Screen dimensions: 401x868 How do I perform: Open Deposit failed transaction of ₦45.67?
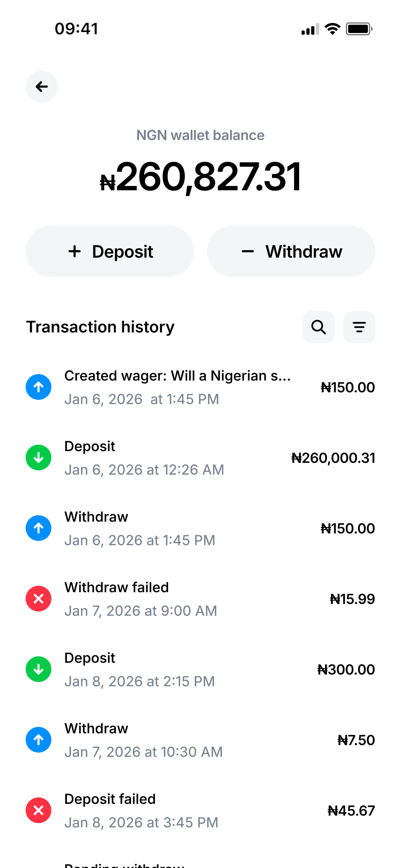[x=110, y=799]
